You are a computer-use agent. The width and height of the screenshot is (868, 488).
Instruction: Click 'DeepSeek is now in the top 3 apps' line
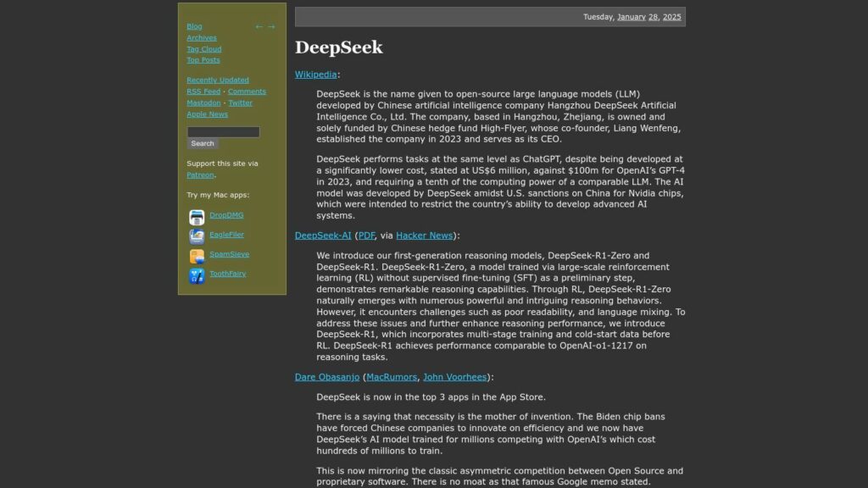pyautogui.click(x=431, y=396)
